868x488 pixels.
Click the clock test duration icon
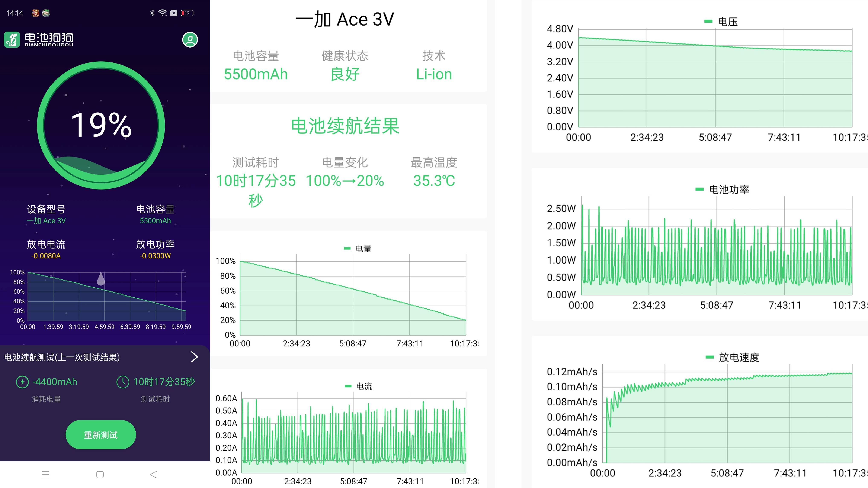tap(123, 382)
